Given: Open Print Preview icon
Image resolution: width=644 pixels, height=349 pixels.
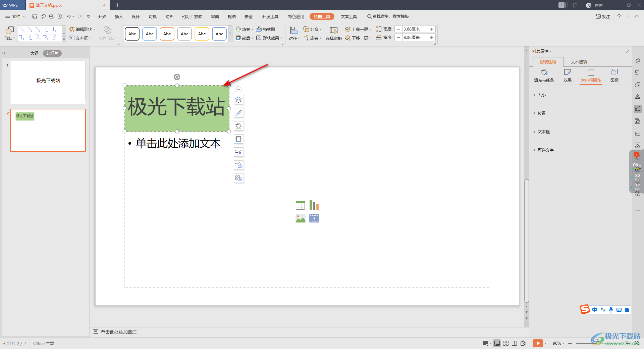Looking at the screenshot, I should click(60, 16).
